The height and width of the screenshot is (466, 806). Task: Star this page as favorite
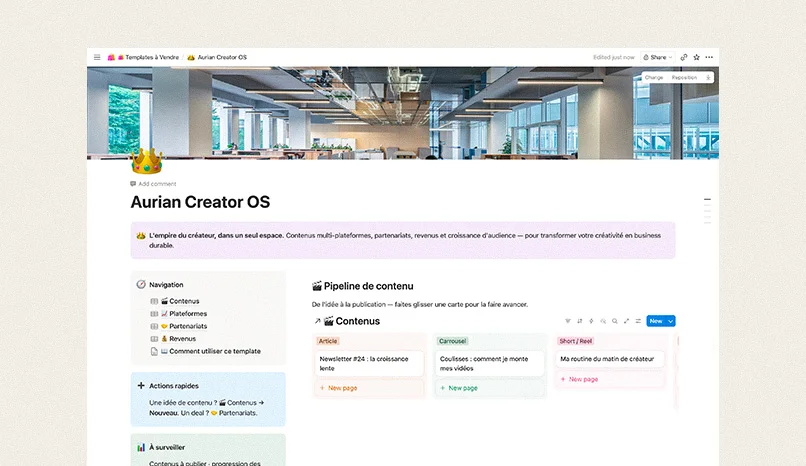click(697, 57)
